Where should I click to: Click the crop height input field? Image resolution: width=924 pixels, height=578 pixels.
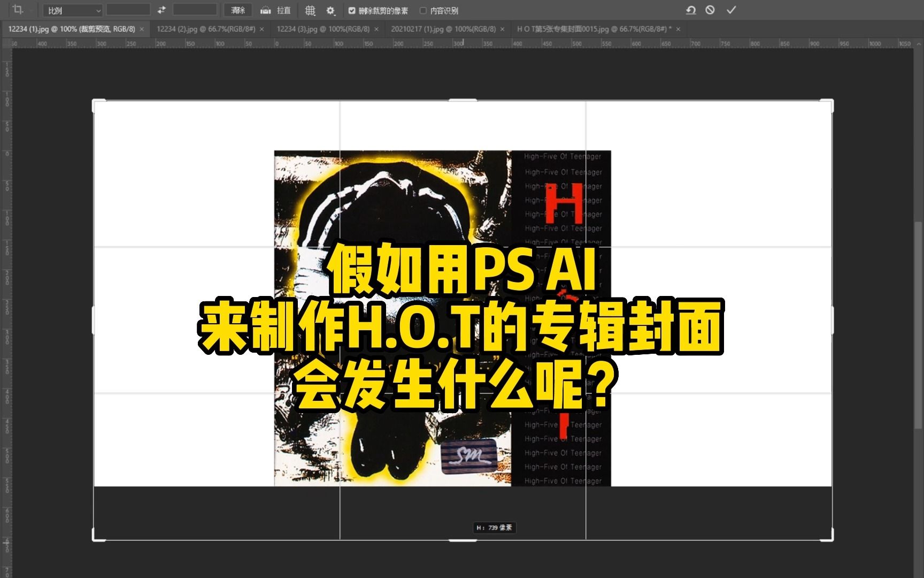click(195, 10)
